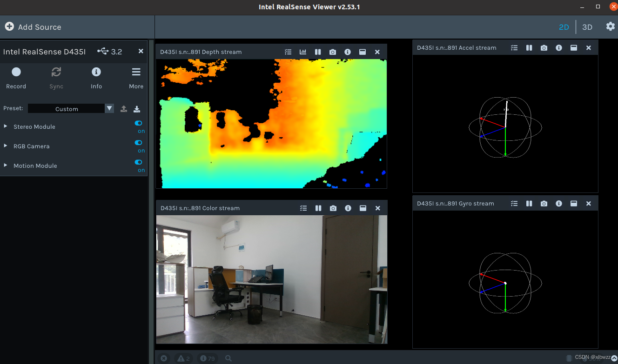Click the color camera room image
This screenshot has width=618, height=364.
tap(272, 279)
